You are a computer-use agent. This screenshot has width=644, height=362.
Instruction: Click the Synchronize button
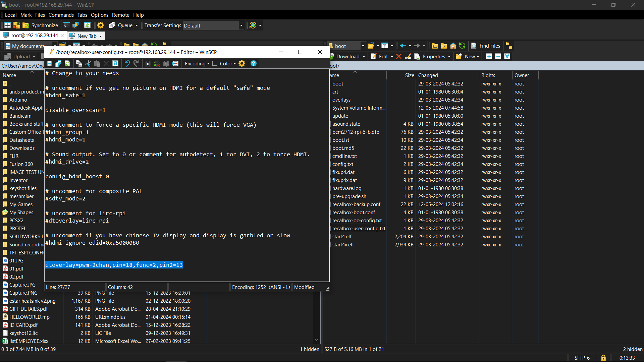coord(40,25)
